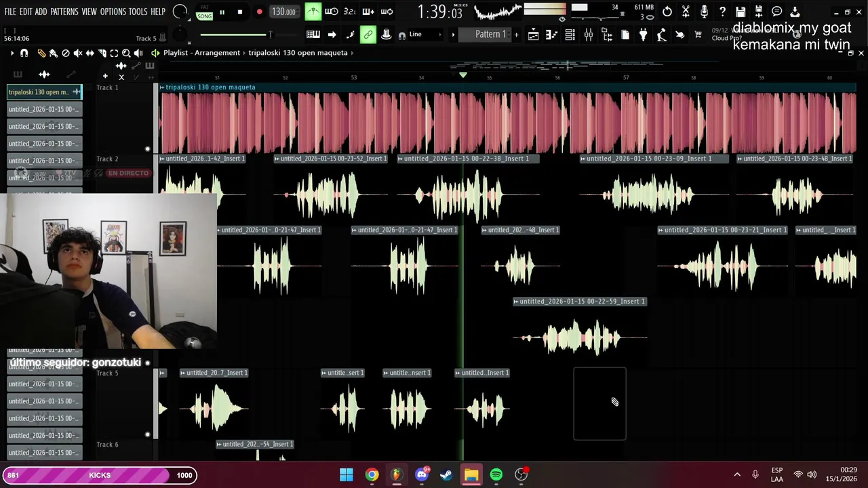Select the Draw pencil tool
Viewport: 868px width, 488px height.
pyautogui.click(x=41, y=53)
